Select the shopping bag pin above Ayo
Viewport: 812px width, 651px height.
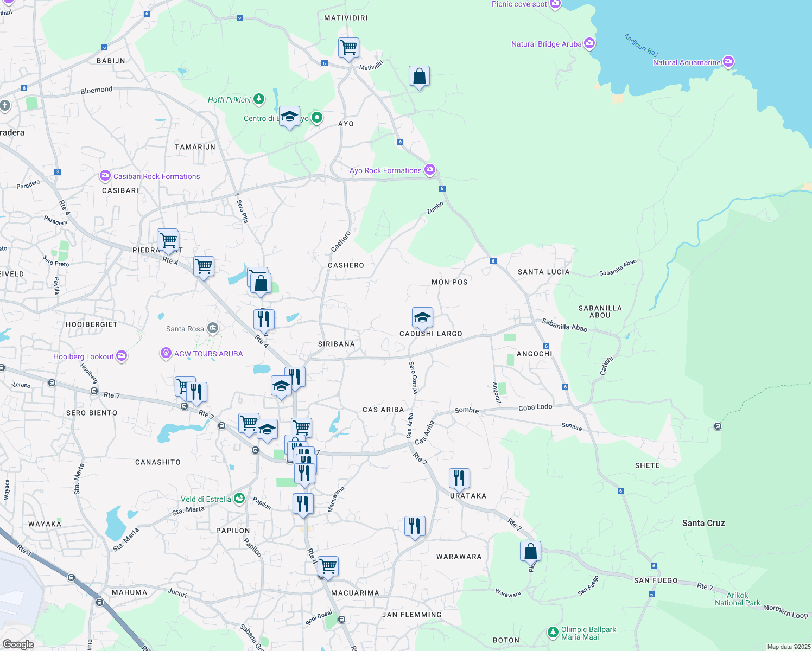tap(419, 76)
